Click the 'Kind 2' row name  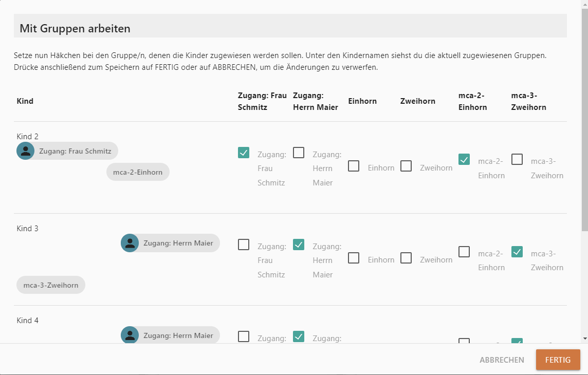pyautogui.click(x=27, y=136)
